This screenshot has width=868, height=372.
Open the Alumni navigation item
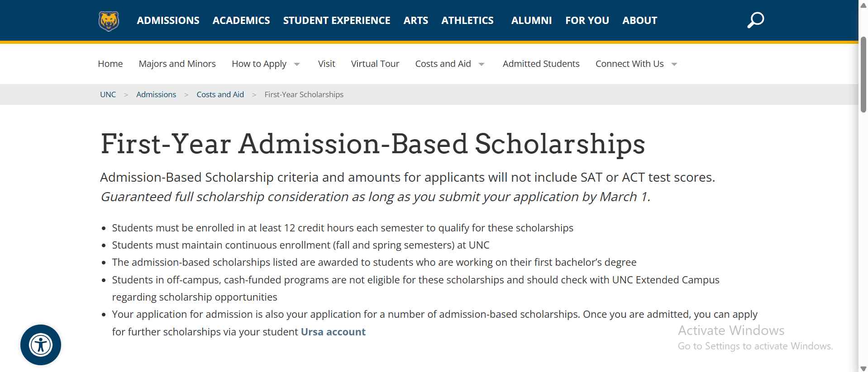tap(531, 20)
